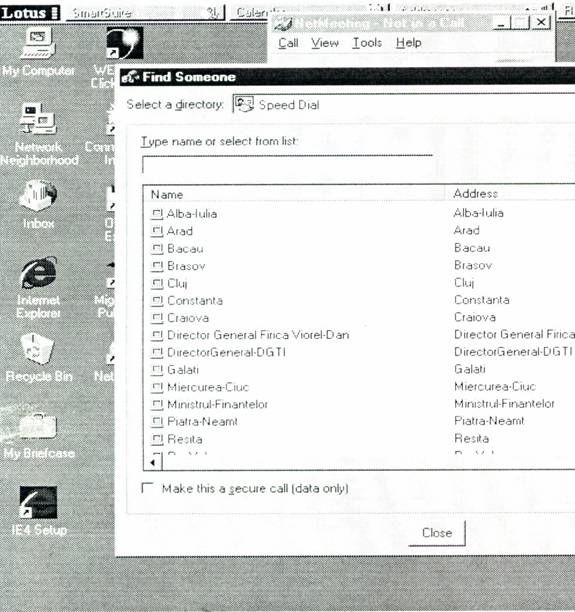Click the Piatra-Neamt address cell

coord(489,421)
